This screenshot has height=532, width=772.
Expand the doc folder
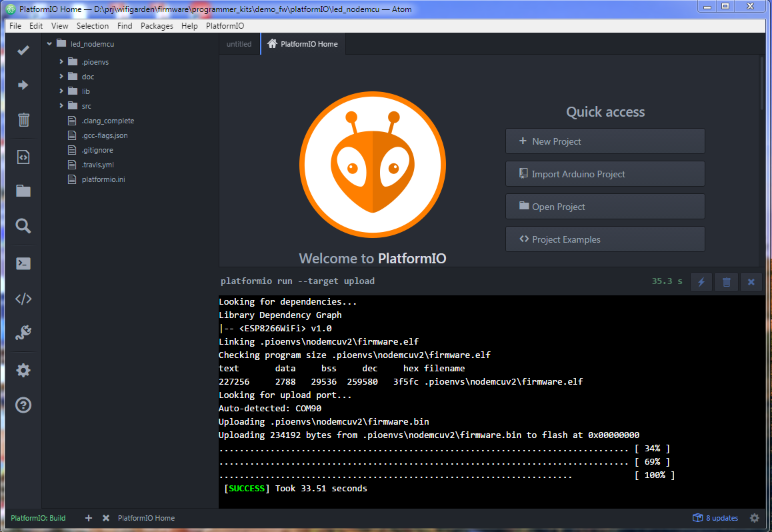point(61,76)
